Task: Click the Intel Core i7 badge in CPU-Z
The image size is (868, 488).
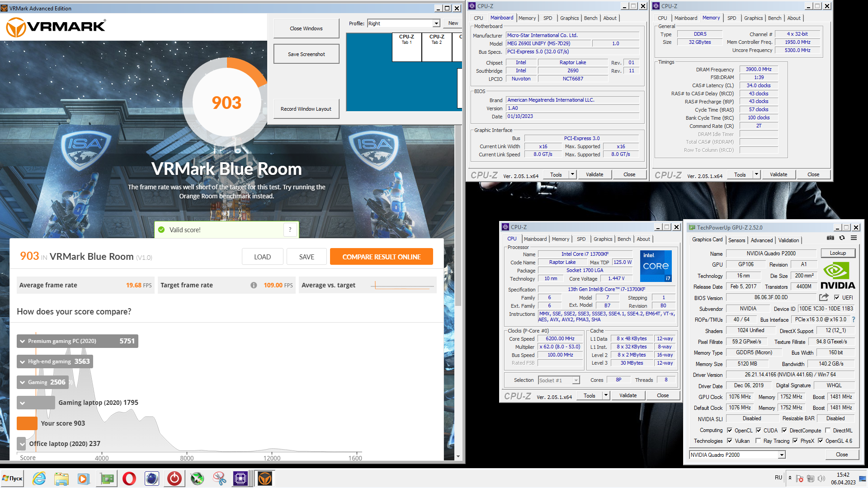Action: point(656,266)
